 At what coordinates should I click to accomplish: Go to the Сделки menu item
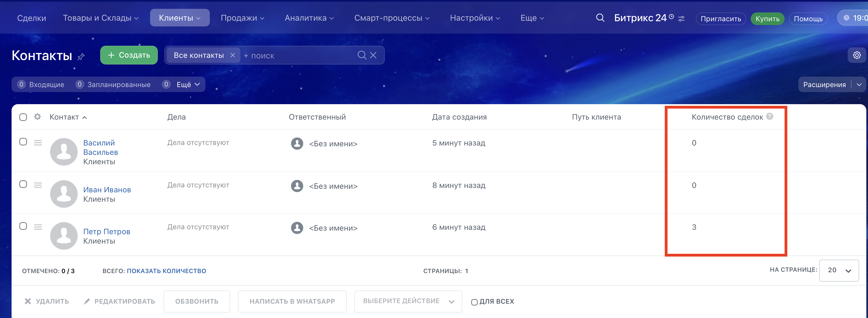point(31,18)
